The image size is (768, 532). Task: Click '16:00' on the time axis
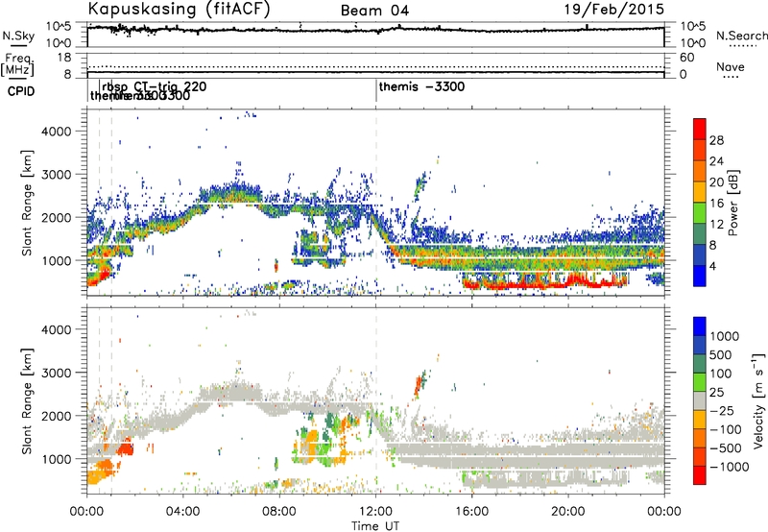click(471, 512)
